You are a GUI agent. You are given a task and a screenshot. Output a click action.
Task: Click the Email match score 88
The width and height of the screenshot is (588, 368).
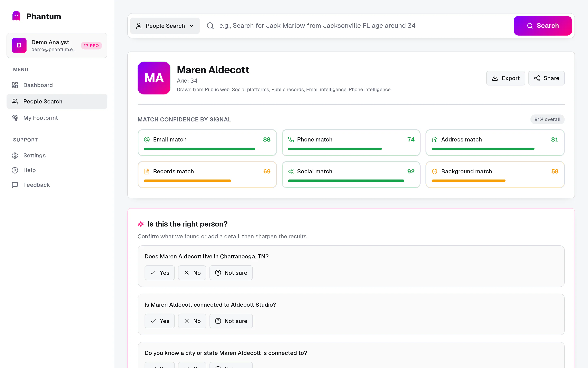pos(267,139)
